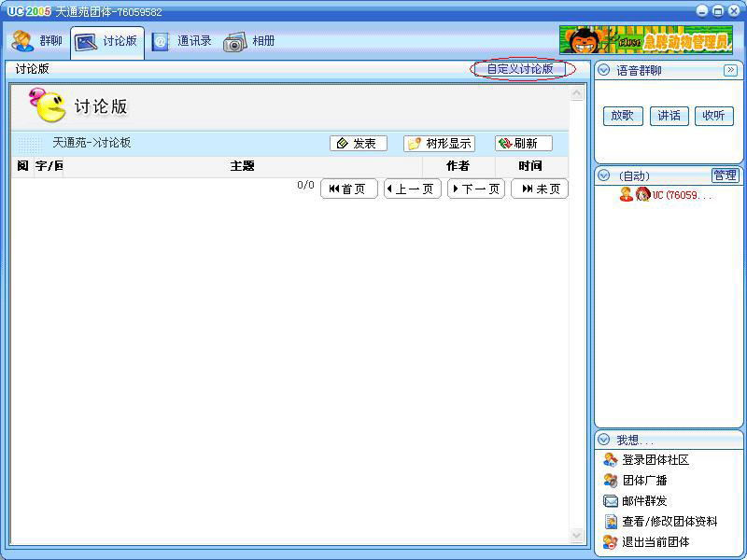747x560 pixels.
Task: Open the 相册 tab
Action: point(248,41)
